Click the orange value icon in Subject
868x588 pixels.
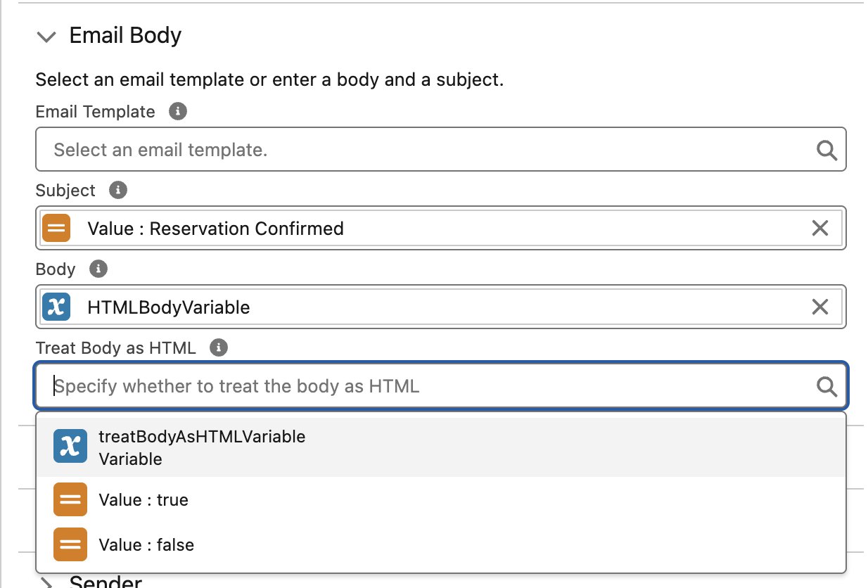click(x=56, y=228)
